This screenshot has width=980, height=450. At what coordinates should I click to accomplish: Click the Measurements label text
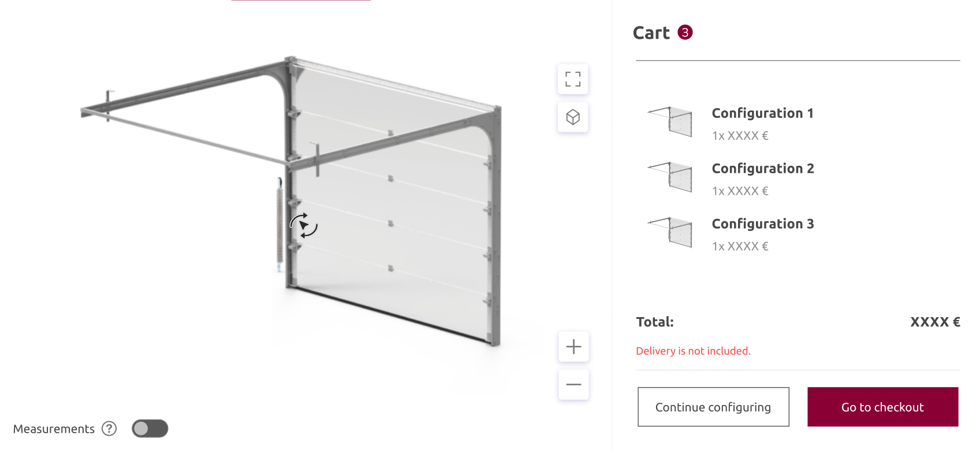tap(54, 429)
